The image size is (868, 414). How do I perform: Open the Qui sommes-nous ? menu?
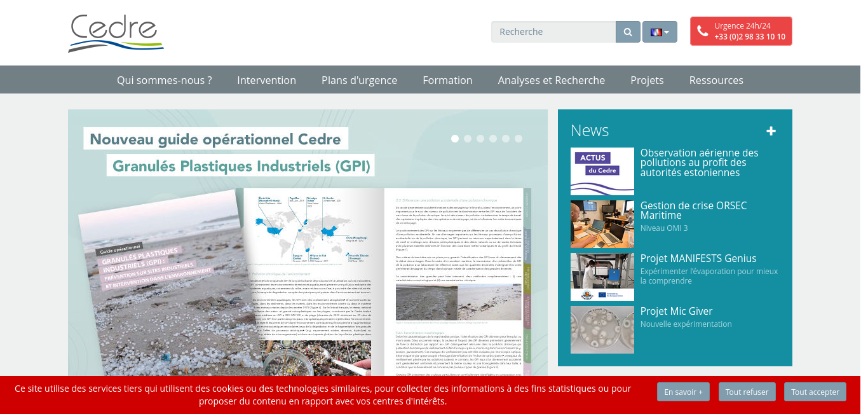(165, 80)
